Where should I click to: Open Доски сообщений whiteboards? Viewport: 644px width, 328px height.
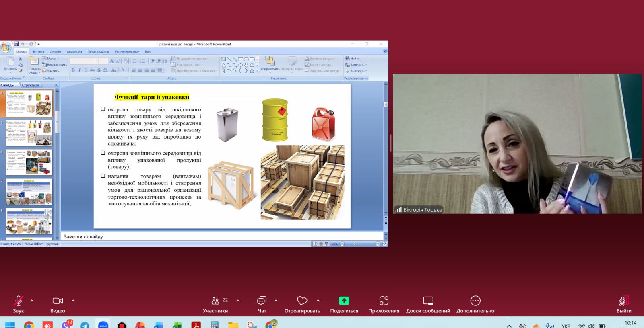428,301
